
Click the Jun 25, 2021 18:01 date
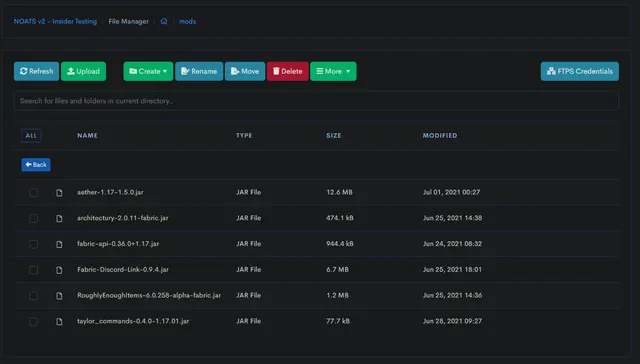tap(452, 269)
